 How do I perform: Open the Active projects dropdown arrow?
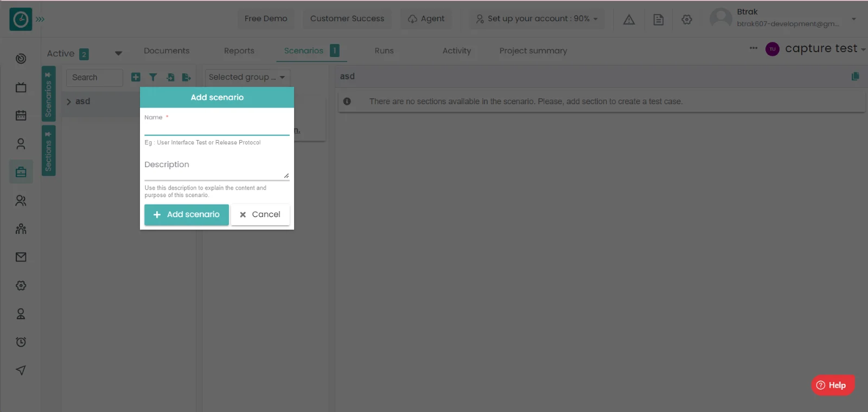pyautogui.click(x=118, y=53)
